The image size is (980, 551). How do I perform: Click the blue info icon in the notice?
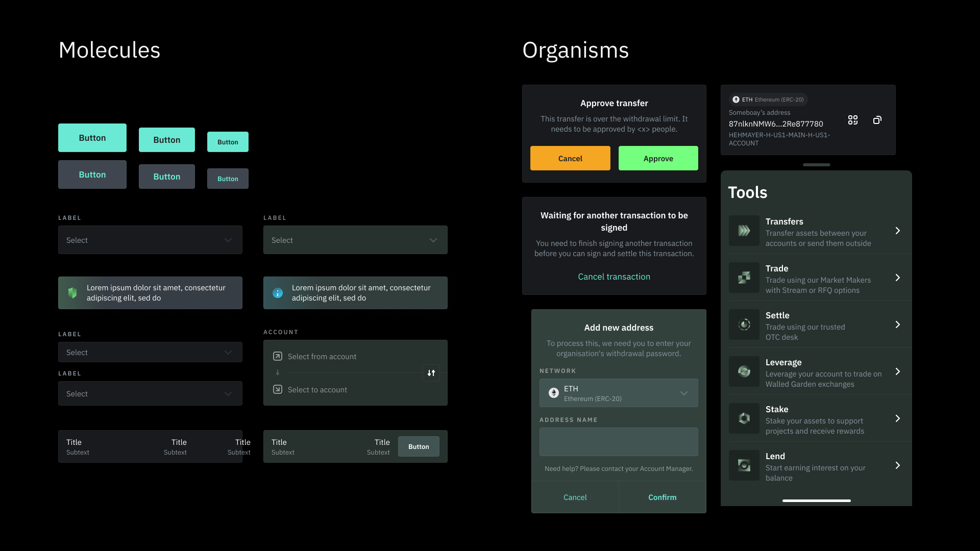click(x=278, y=293)
